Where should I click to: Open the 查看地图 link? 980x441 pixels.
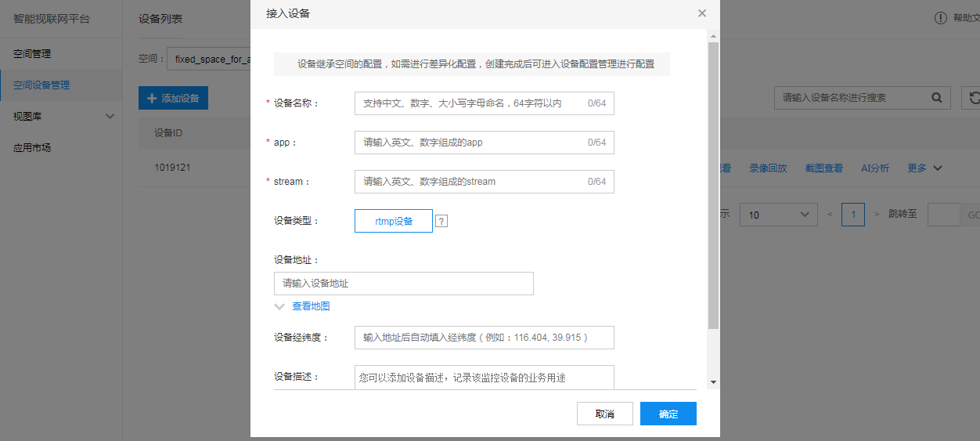coord(311,306)
